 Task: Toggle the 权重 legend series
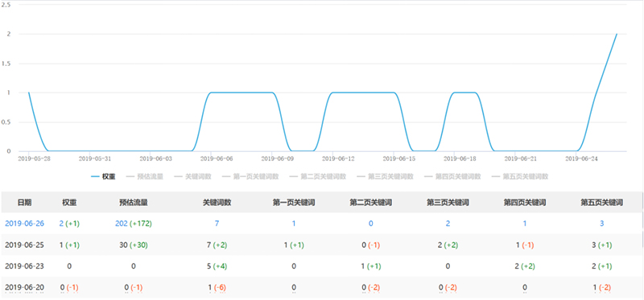tap(103, 176)
